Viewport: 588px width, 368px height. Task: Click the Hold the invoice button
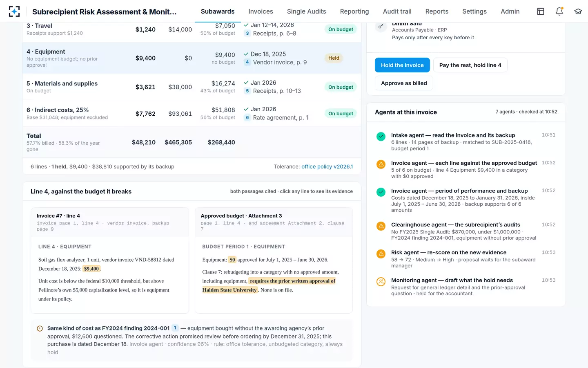click(x=402, y=65)
